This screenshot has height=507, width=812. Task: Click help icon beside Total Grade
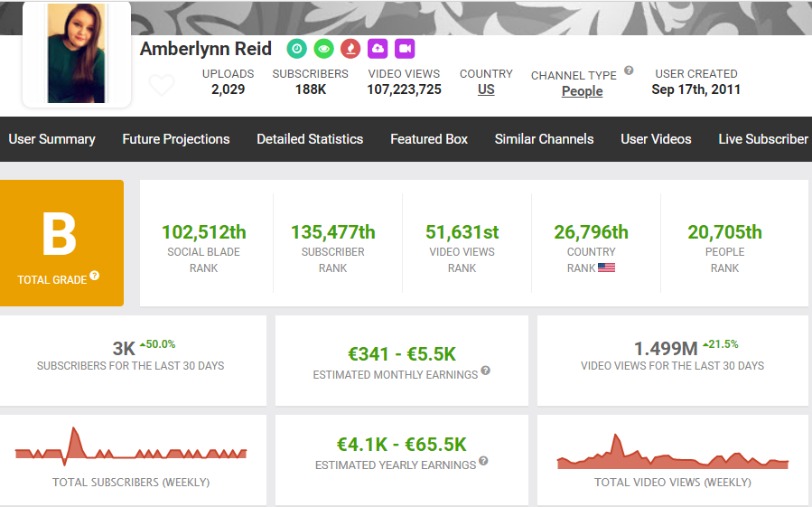click(x=94, y=276)
